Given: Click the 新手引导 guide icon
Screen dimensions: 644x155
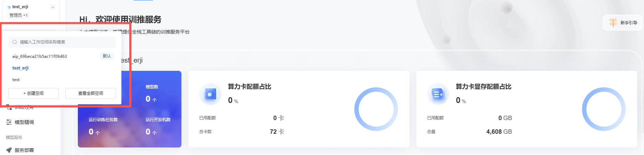Looking at the screenshot, I should pos(613,23).
